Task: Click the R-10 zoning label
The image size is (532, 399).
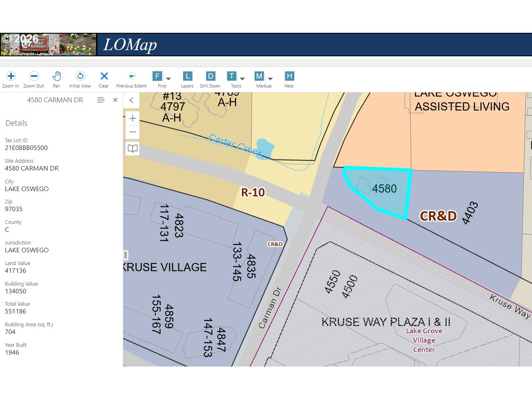Action: click(x=253, y=192)
